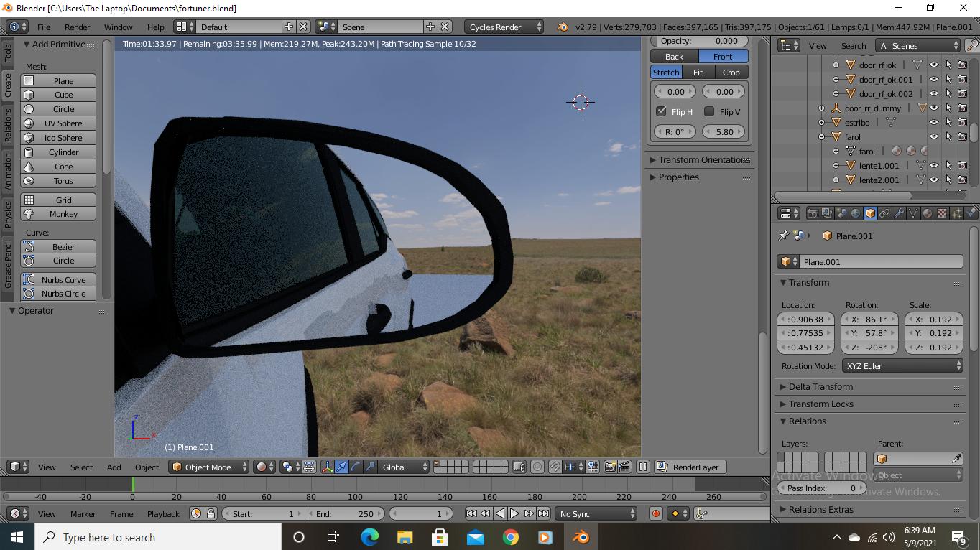Set Opacity slider to a new value
The image size is (980, 550).
pyautogui.click(x=699, y=41)
